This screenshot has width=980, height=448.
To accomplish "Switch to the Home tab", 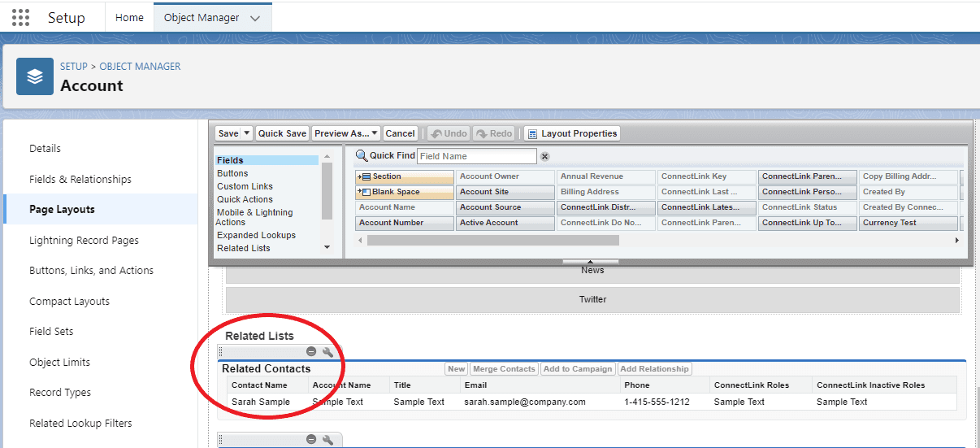I will point(129,17).
